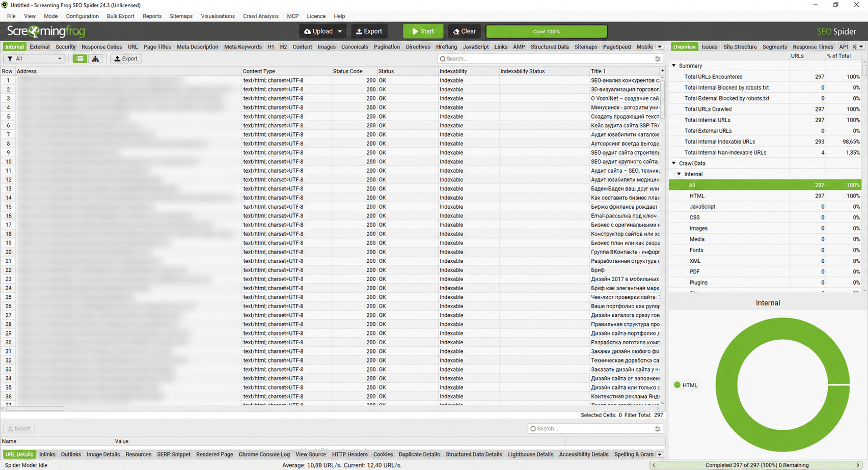Collapse the Summary section
This screenshot has height=470, width=868.
[x=674, y=66]
